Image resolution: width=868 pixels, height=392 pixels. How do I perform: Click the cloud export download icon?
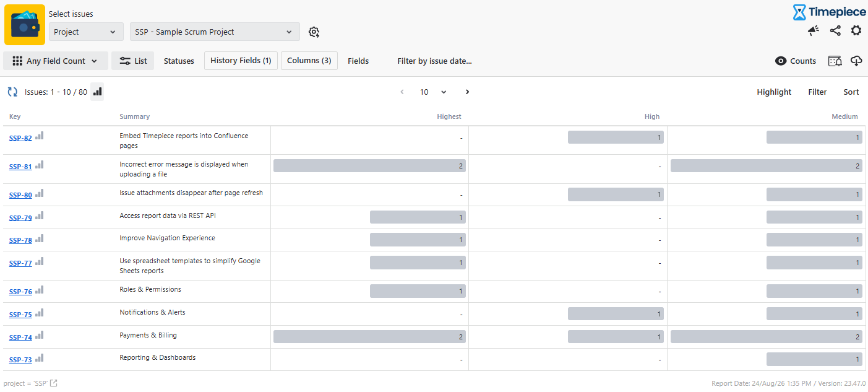tap(856, 61)
